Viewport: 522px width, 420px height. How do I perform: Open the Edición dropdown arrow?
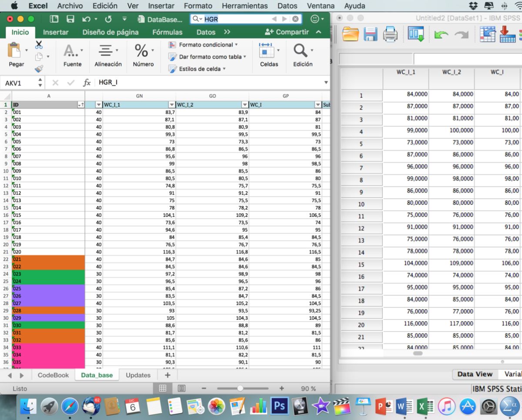click(311, 49)
